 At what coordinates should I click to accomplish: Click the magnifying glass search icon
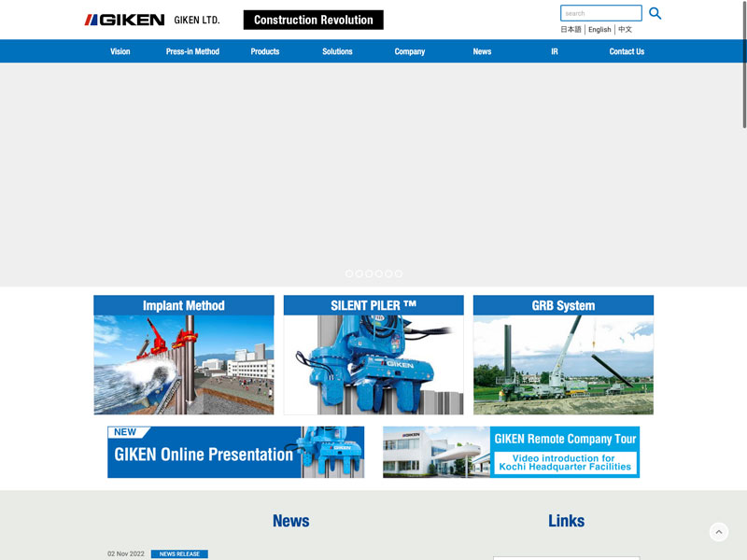point(655,13)
